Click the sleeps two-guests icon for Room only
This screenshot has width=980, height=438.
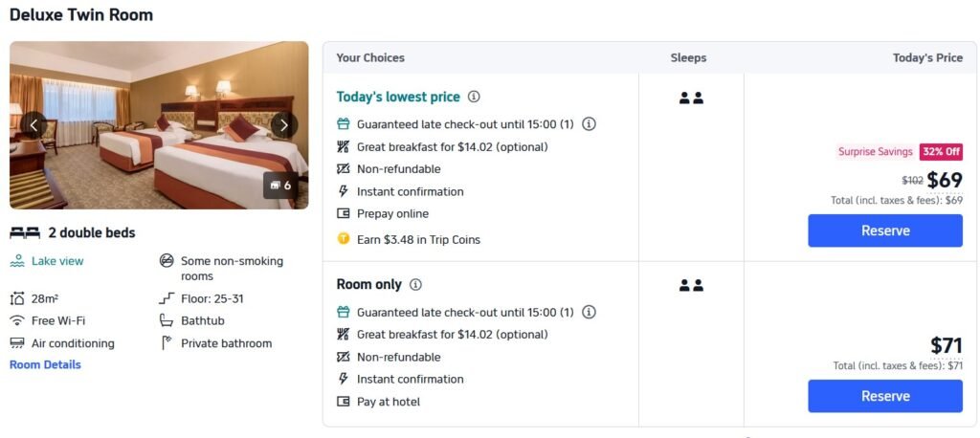coord(691,285)
